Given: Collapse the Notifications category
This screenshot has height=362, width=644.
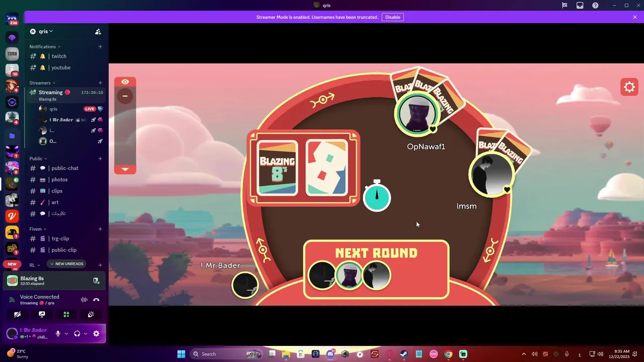Looking at the screenshot, I should [45, 47].
